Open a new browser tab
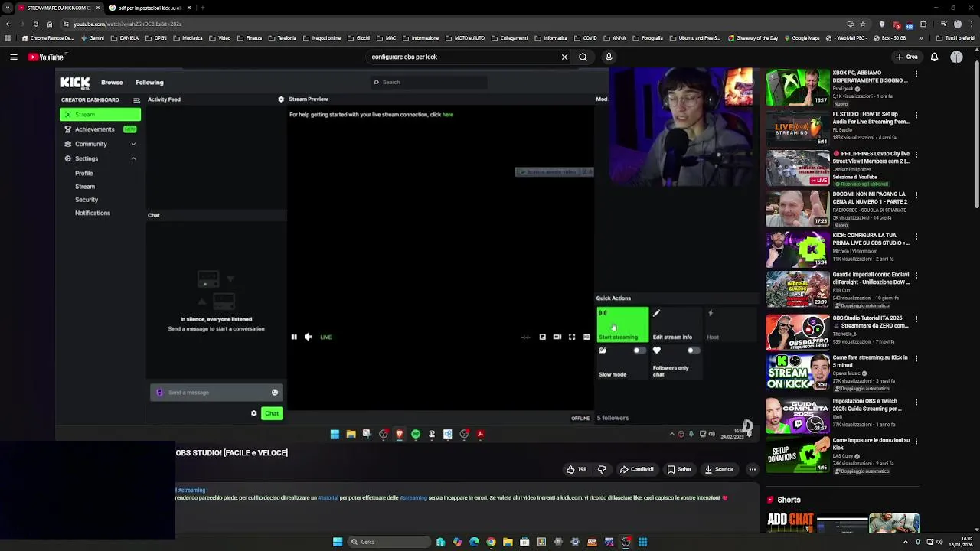 coord(202,8)
